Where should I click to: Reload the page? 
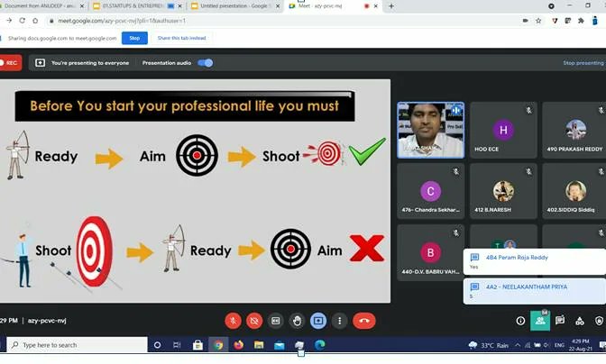click(22, 21)
